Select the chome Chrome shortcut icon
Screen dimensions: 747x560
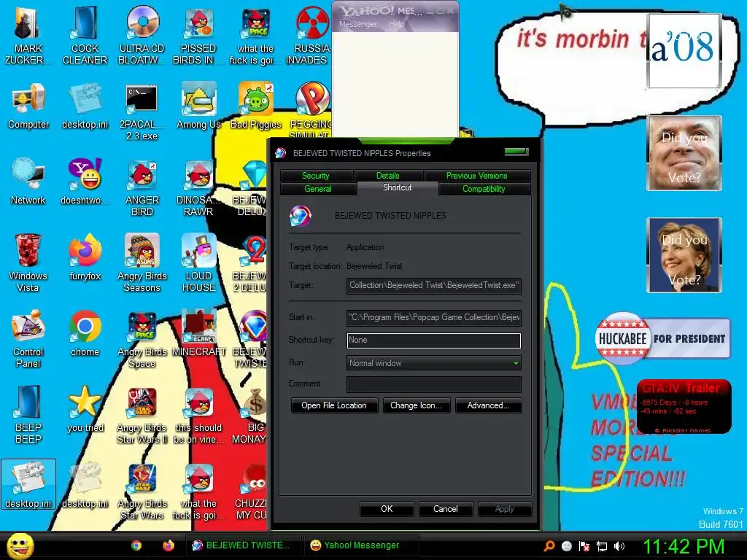(85, 333)
